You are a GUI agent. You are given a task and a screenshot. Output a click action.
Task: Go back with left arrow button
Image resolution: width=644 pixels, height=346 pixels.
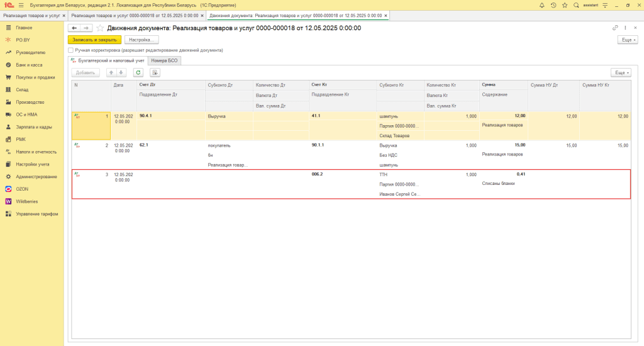(x=74, y=28)
